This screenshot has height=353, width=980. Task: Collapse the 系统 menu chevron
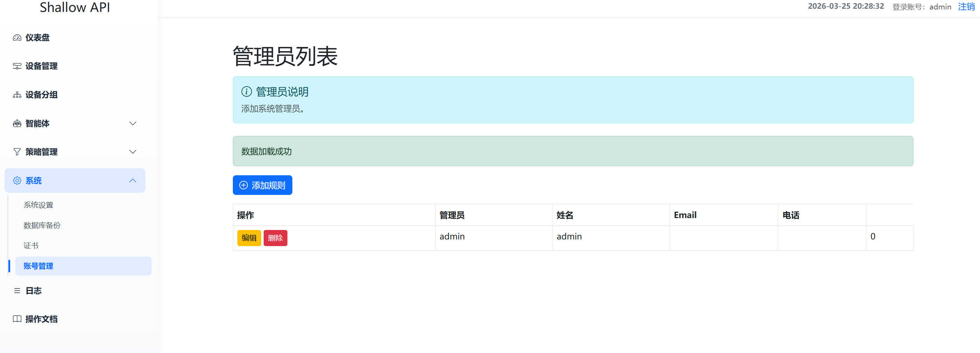(x=132, y=181)
